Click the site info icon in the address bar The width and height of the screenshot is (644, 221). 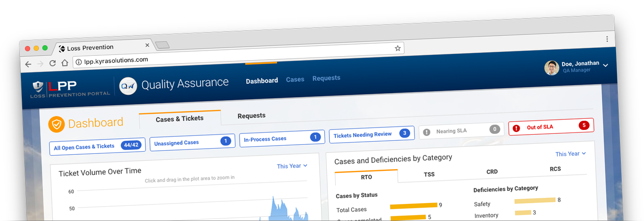tap(79, 62)
